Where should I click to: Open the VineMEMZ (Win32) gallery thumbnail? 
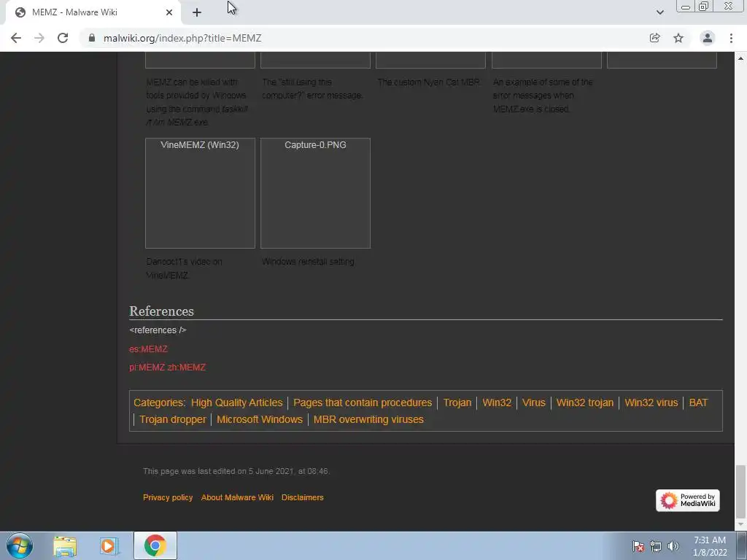tap(200, 192)
